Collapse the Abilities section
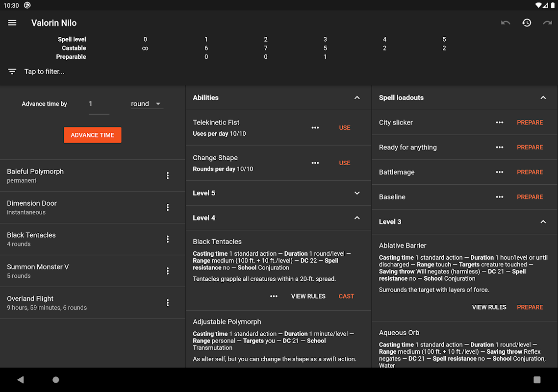The image size is (558, 392). 357,98
